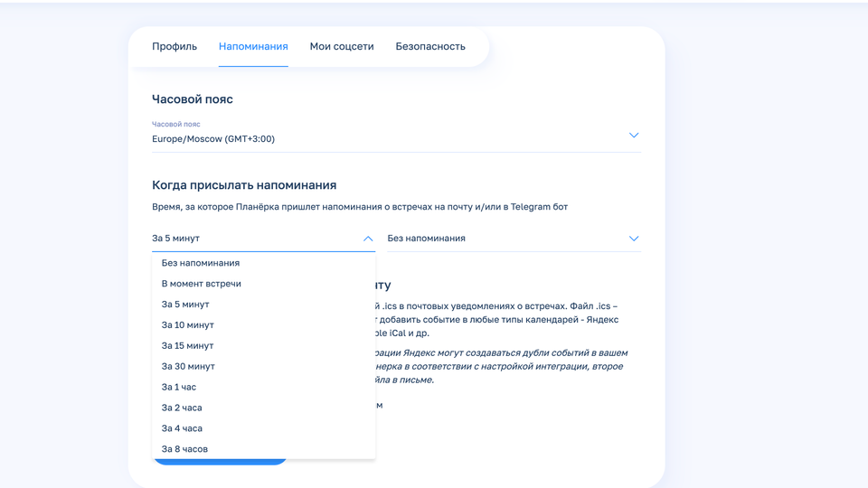The height and width of the screenshot is (488, 868).
Task: Pick 'За 4 часа' option
Action: coord(263,428)
